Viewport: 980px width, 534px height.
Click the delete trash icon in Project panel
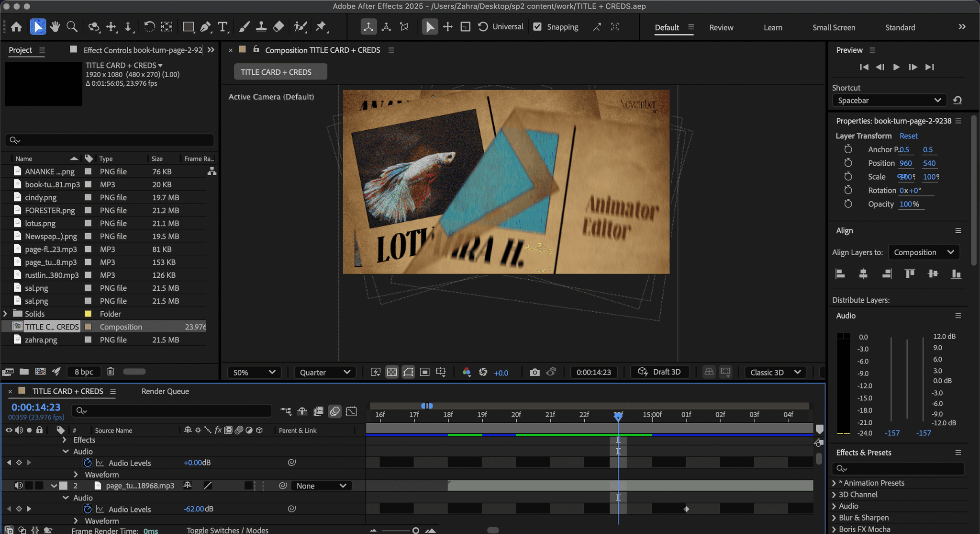pos(111,372)
